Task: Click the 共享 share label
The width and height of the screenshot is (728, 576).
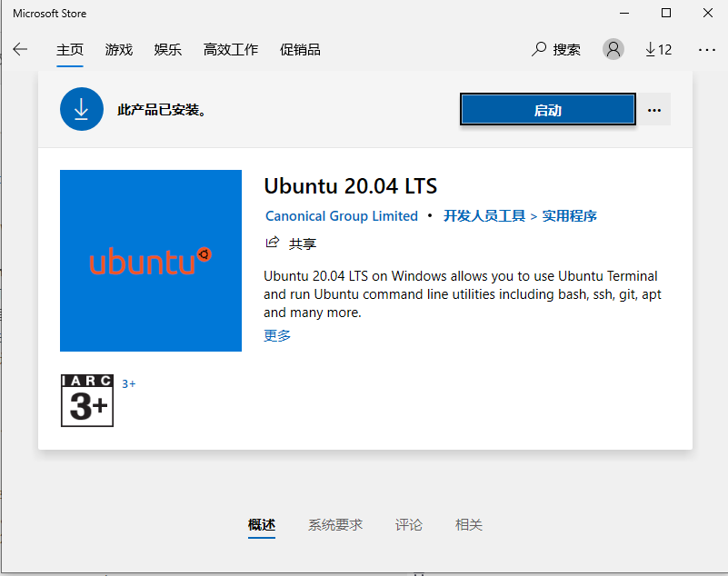Action: click(303, 243)
